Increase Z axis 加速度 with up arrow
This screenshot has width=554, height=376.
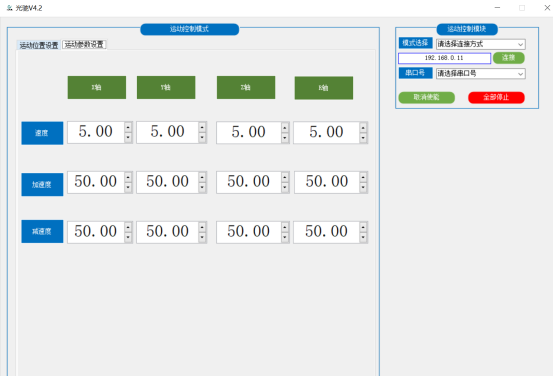[x=285, y=177]
